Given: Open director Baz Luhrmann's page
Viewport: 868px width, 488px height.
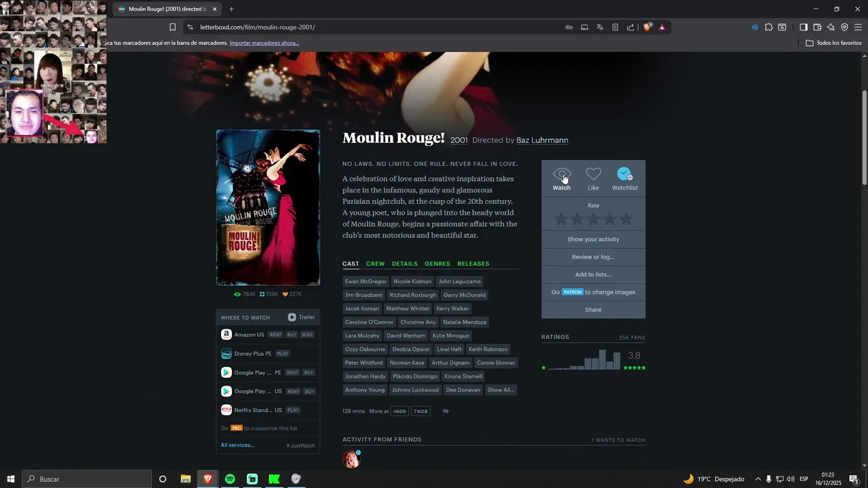Looking at the screenshot, I should (542, 140).
